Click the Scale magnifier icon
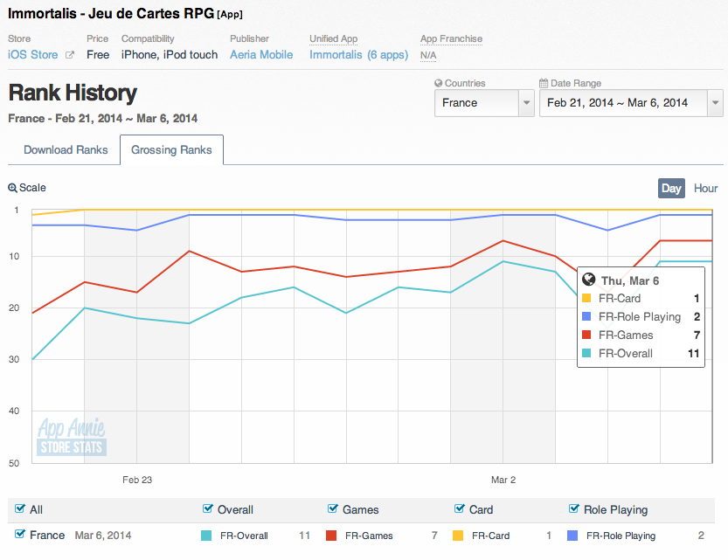 (12, 188)
